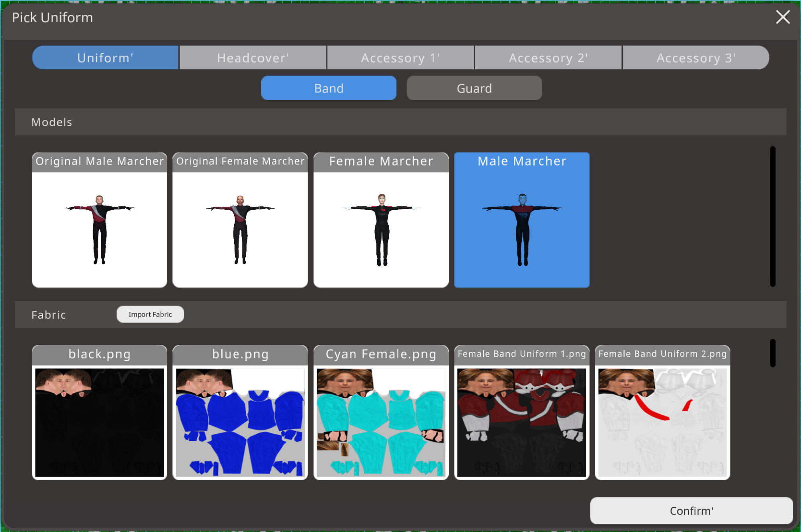Screen dimensions: 801x532
Task: Switch to the Headcover tab
Action: [253, 58]
